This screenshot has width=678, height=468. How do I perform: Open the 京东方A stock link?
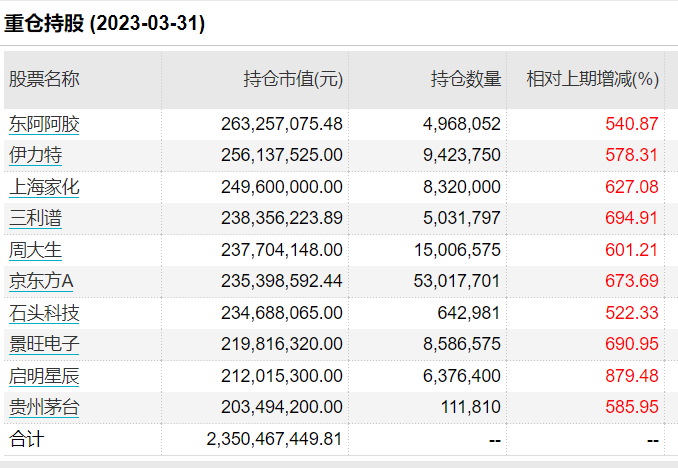[x=41, y=281]
